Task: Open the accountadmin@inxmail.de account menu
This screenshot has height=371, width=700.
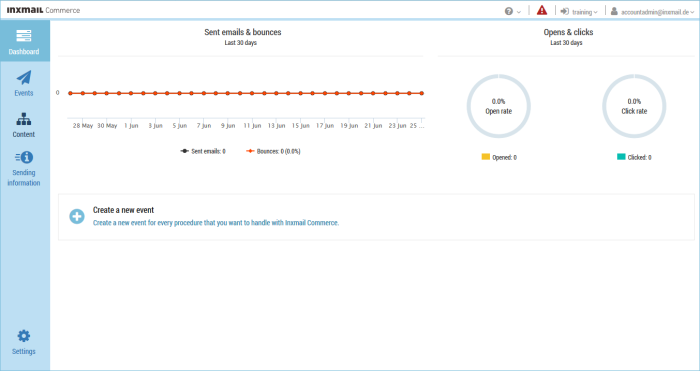Action: tap(658, 12)
